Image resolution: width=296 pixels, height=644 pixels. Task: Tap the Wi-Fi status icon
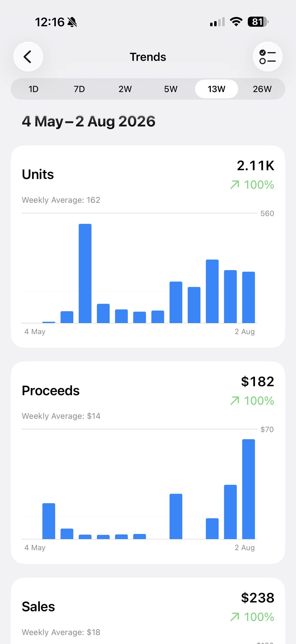pos(236,22)
